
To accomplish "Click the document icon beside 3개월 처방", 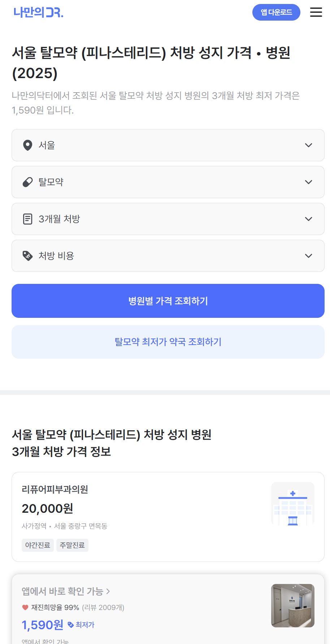I will point(27,219).
